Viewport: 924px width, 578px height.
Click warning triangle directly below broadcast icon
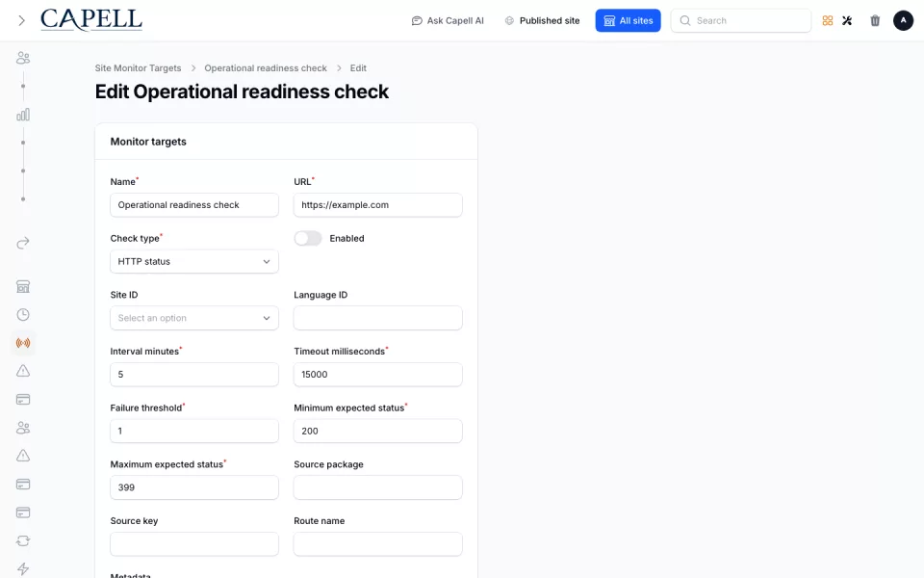(x=23, y=371)
